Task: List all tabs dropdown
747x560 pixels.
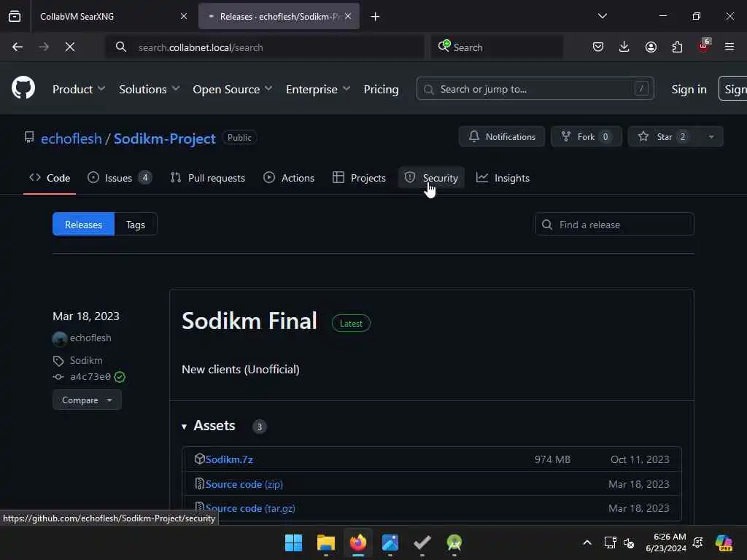Action: tap(602, 16)
